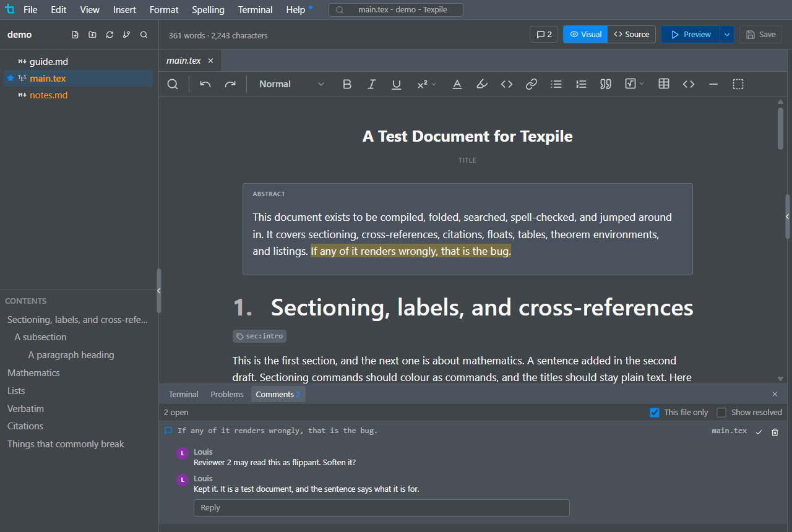This screenshot has height=532, width=792.
Task: Open the git branch icon in sidebar
Action: click(x=126, y=35)
